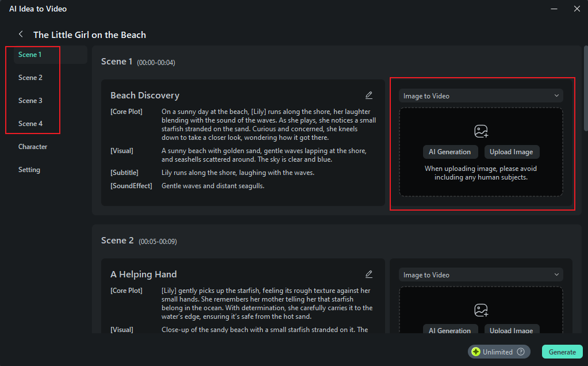
Task: Close the AI Idea to Video window
Action: pos(577,9)
